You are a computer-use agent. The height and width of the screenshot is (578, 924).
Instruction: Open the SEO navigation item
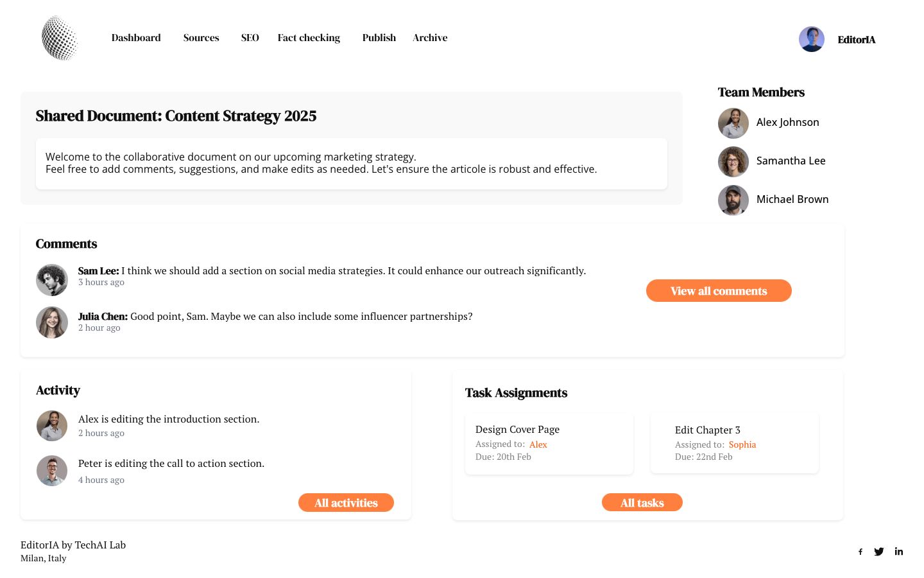(250, 38)
